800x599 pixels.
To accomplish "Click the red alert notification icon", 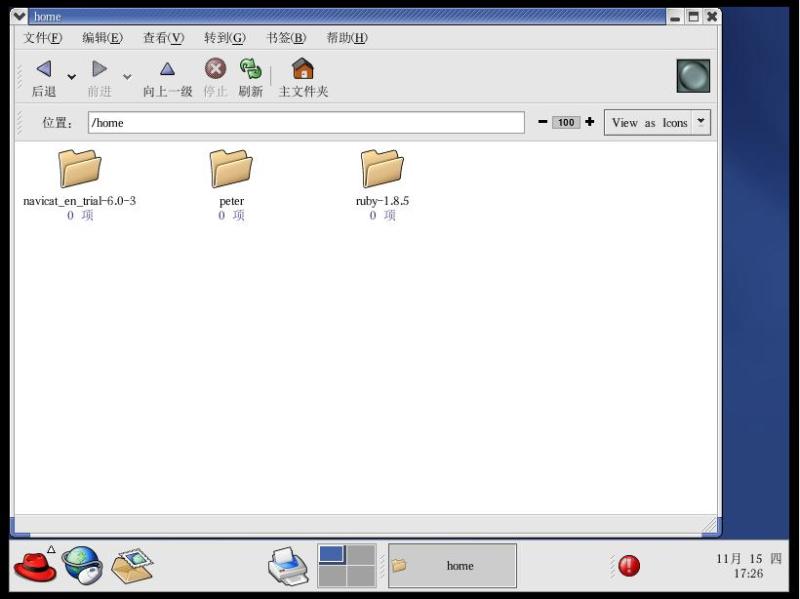I will tap(629, 566).
